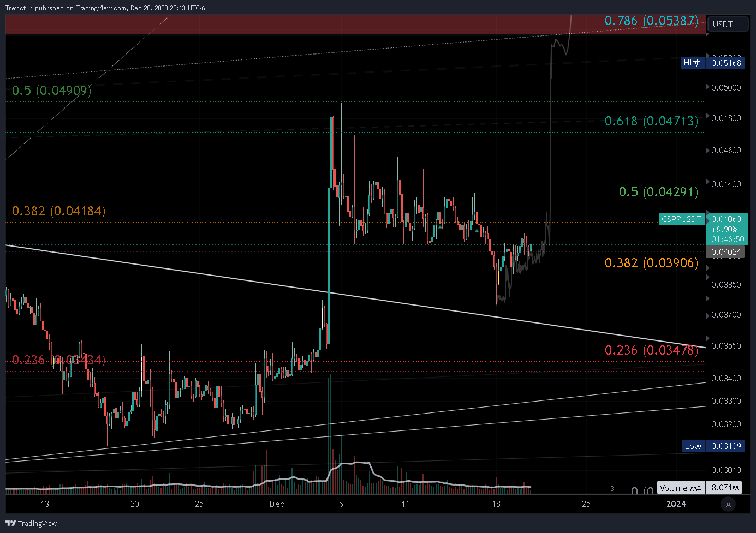
Task: Click the 0.03700 price axis tick
Action: tap(726, 315)
